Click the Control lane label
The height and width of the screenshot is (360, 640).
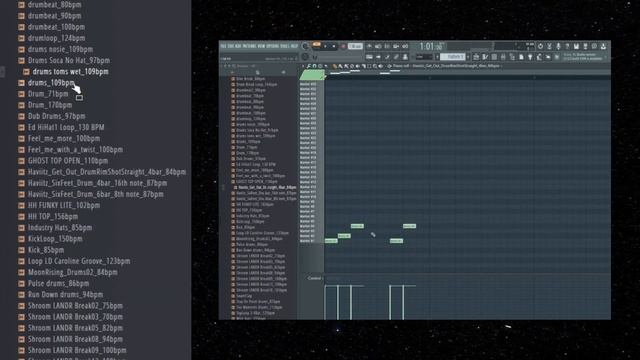[314, 278]
